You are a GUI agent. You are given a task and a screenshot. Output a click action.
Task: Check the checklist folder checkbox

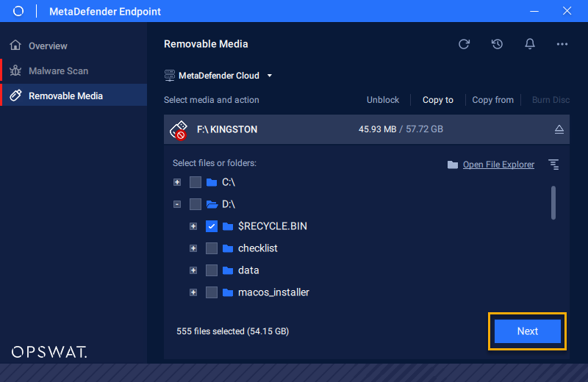pyautogui.click(x=212, y=248)
